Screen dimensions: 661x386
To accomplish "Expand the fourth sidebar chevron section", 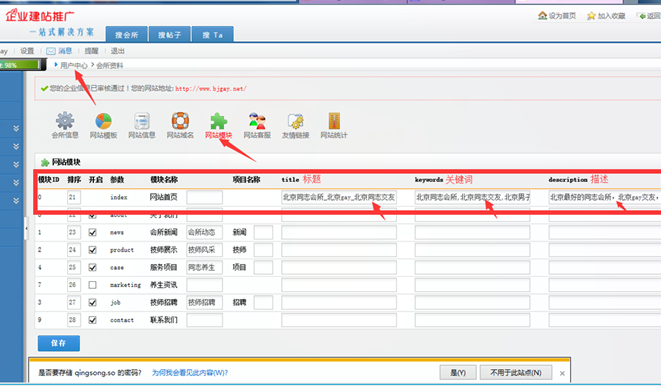I will (16, 182).
